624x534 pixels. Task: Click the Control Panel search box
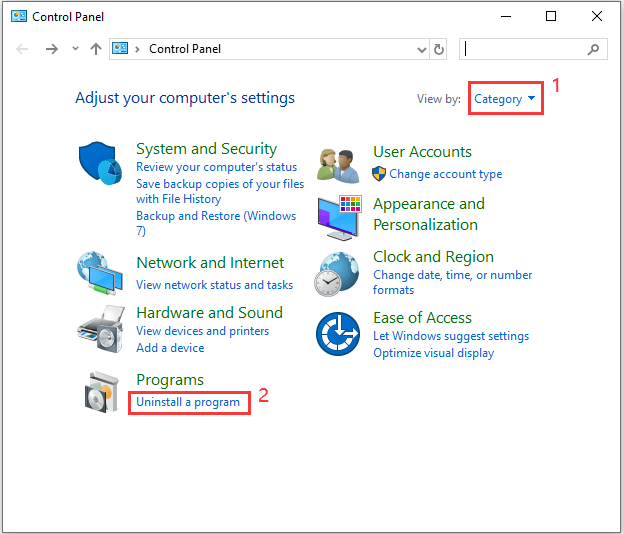(525, 49)
